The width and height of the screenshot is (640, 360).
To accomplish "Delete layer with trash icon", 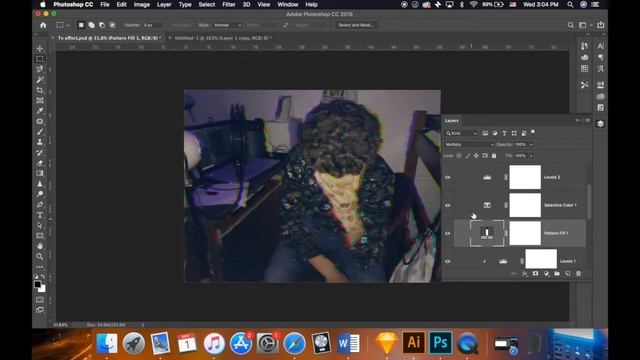I will (x=578, y=274).
